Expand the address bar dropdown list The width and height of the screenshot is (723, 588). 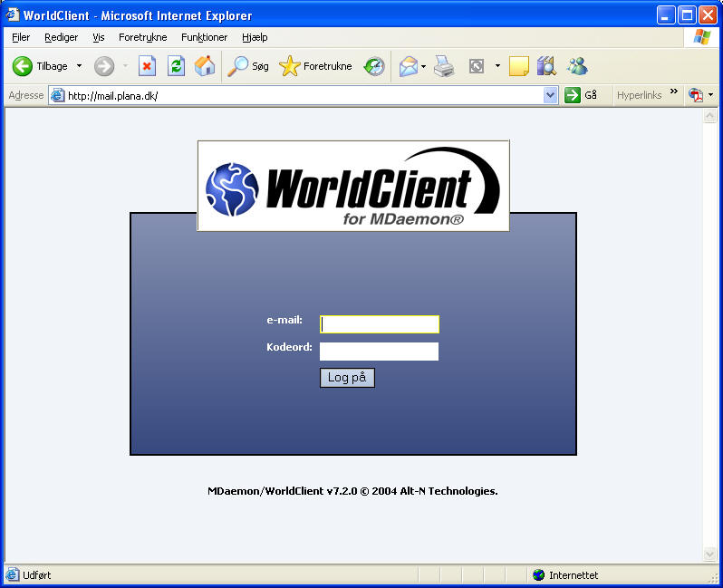point(550,95)
